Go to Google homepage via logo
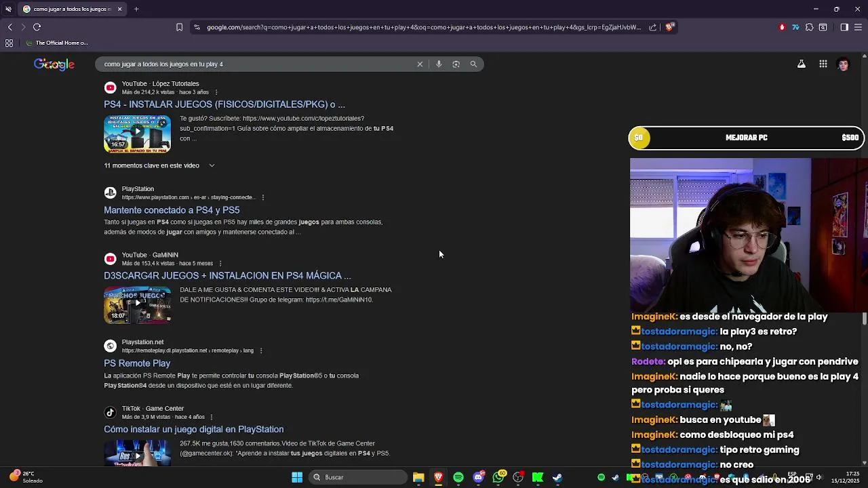The width and height of the screenshot is (868, 488). 54,64
